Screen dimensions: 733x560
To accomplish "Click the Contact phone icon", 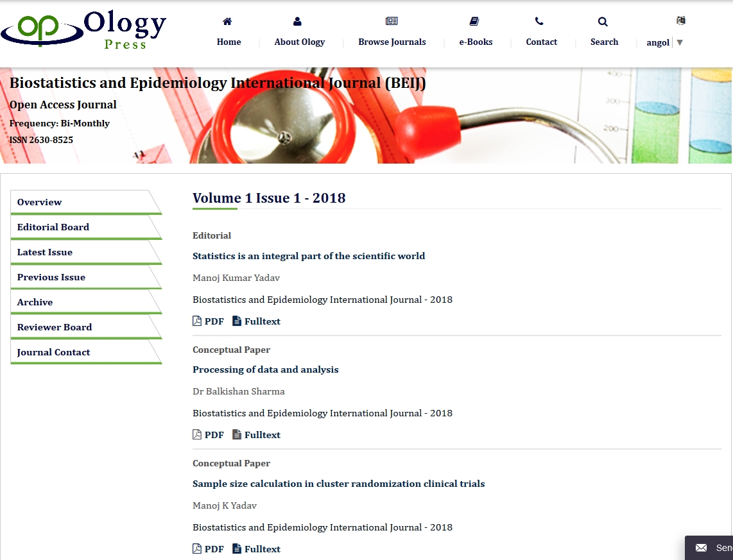I will [x=539, y=21].
